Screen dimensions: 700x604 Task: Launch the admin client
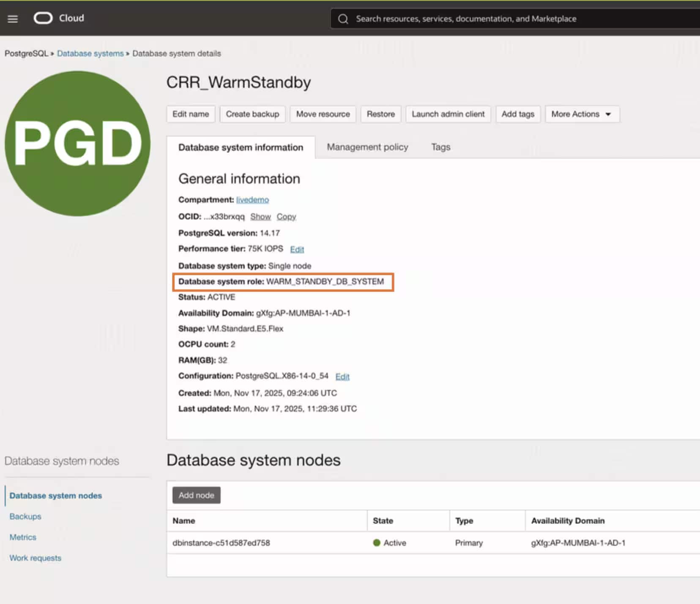(x=448, y=114)
